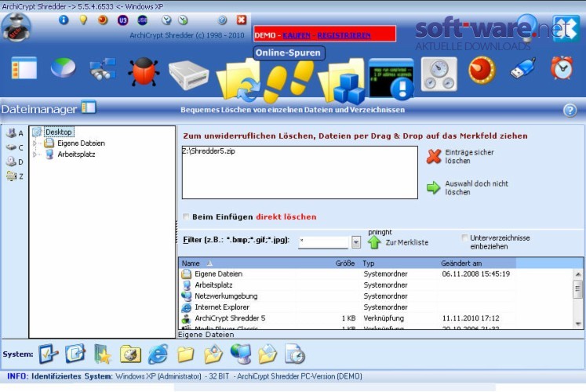Select drive C in drive list
Viewport: 586px width, 392px height.
tap(15, 147)
